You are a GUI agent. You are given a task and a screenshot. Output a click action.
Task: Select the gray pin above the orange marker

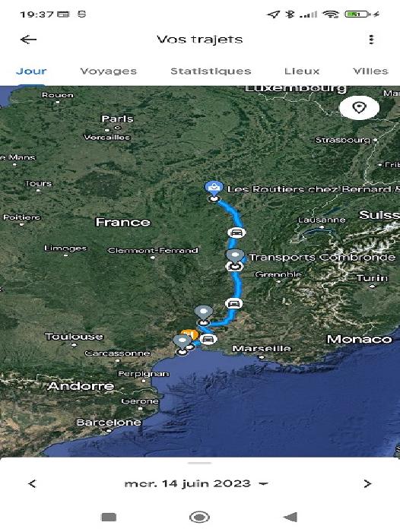coord(203,313)
